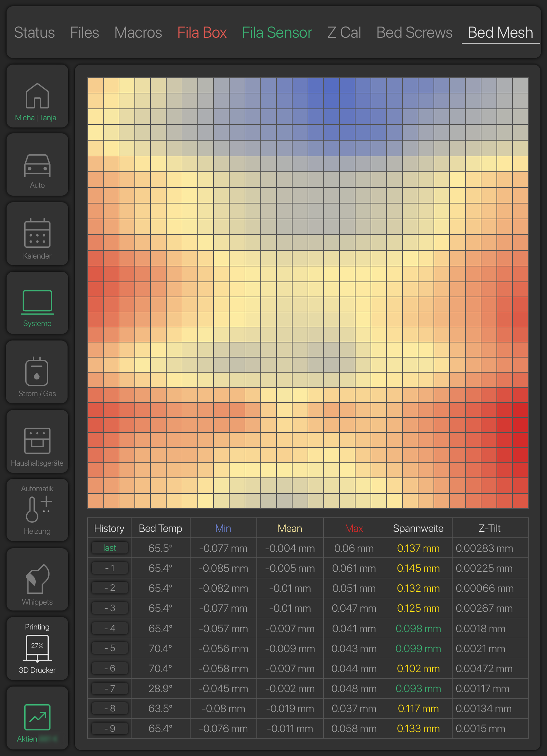This screenshot has width=547, height=756.
Task: Click the 0.061 mm max value
Action: pos(354,568)
